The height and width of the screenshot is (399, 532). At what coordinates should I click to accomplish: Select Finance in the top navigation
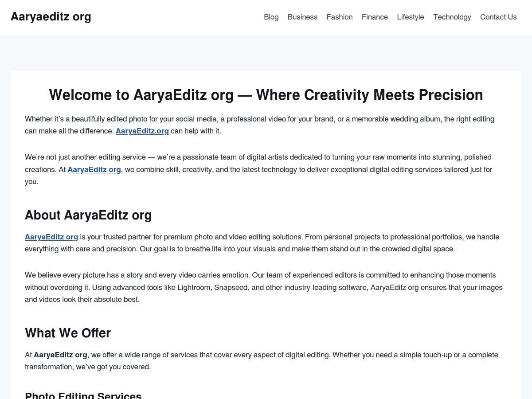(375, 17)
